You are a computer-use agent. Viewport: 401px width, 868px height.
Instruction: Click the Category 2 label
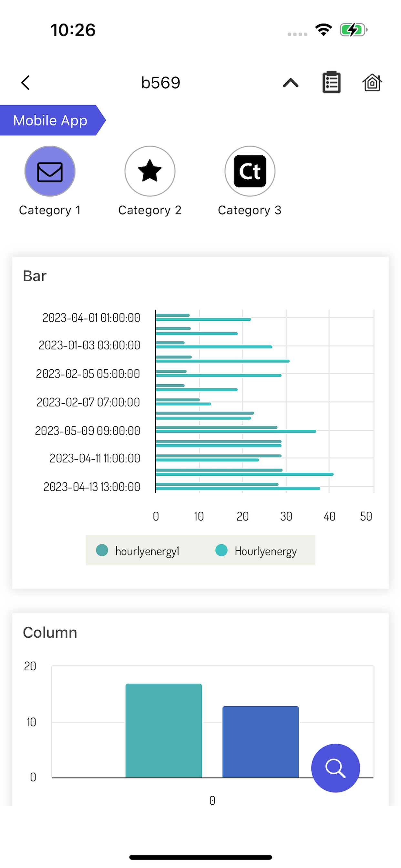click(x=150, y=210)
